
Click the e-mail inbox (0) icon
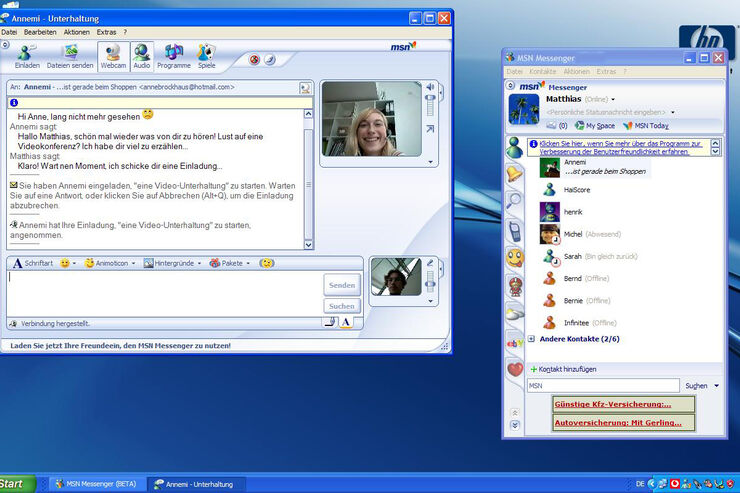pos(556,125)
